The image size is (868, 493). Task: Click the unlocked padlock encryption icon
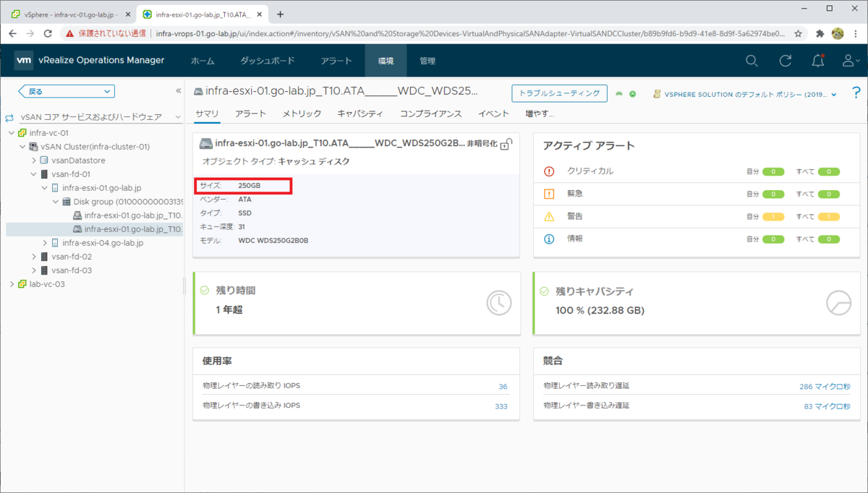(506, 143)
